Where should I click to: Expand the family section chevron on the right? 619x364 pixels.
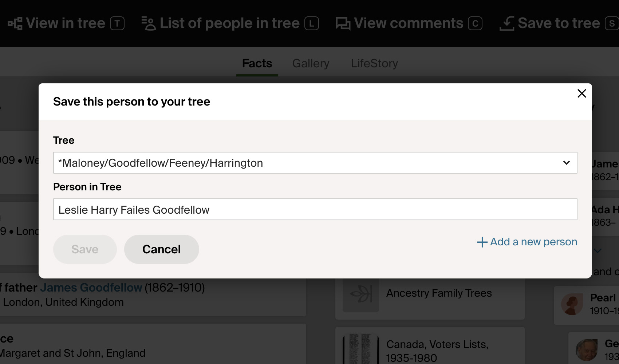click(x=598, y=250)
